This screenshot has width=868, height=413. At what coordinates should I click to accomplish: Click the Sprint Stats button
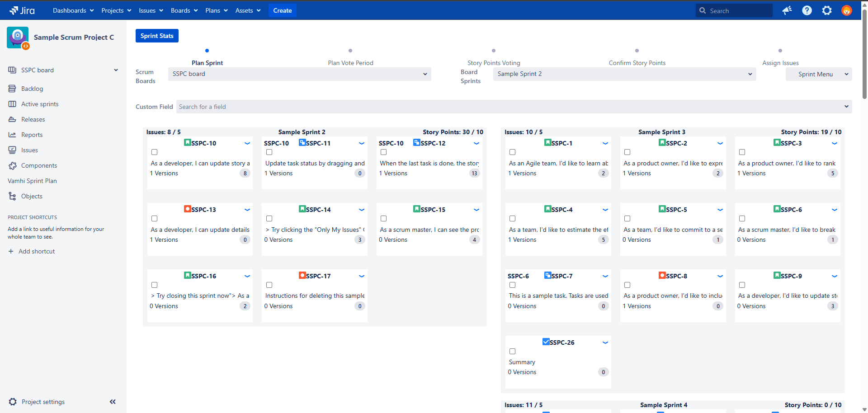tap(157, 36)
